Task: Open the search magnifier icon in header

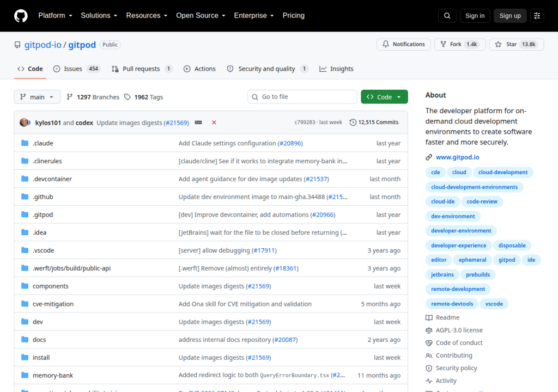Action: point(447,16)
